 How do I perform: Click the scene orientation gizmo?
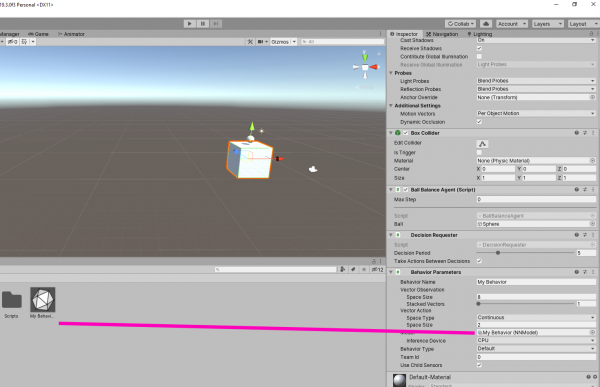coord(365,67)
